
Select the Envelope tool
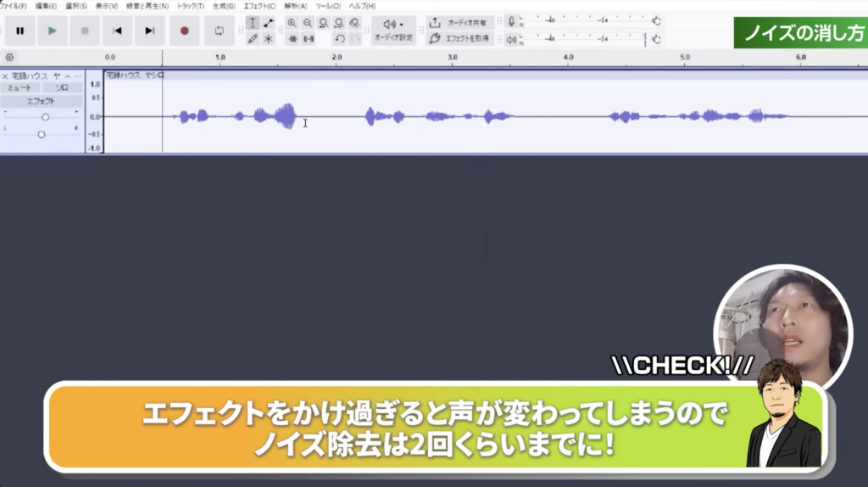click(269, 23)
